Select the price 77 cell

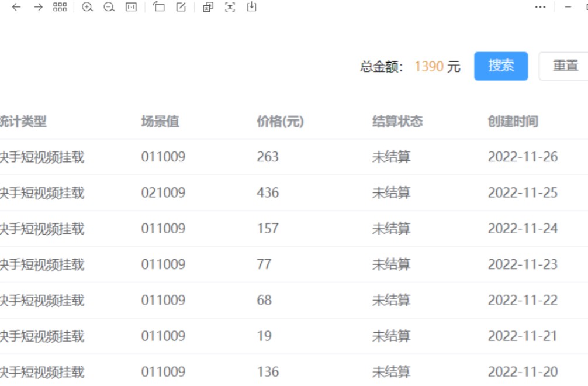(264, 264)
